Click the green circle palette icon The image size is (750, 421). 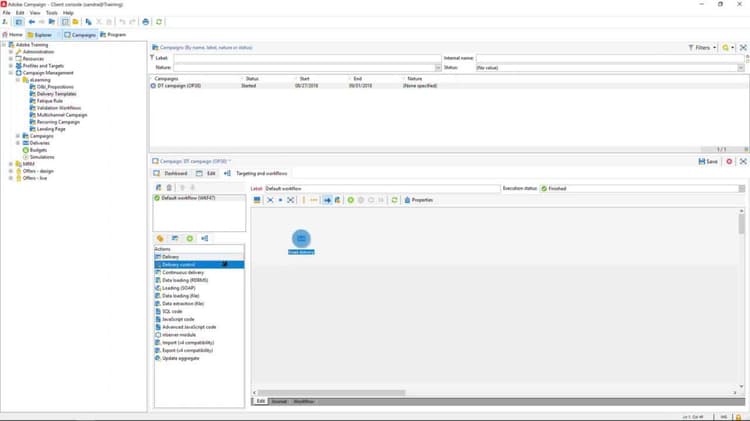tap(190, 238)
